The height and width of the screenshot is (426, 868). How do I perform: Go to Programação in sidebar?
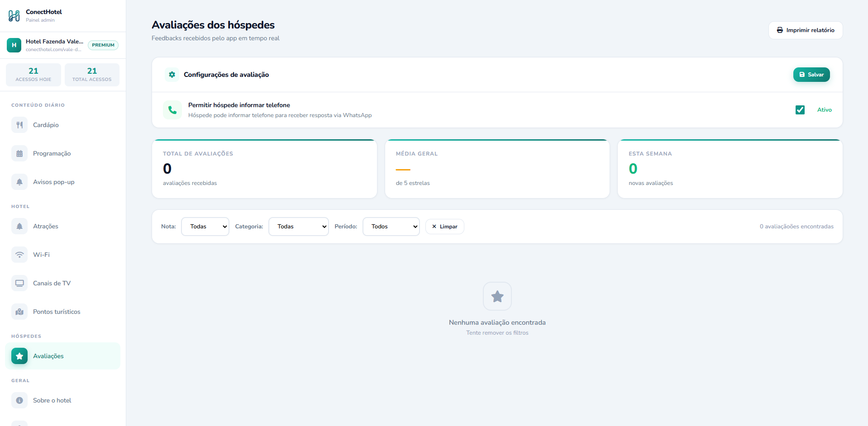(63, 153)
